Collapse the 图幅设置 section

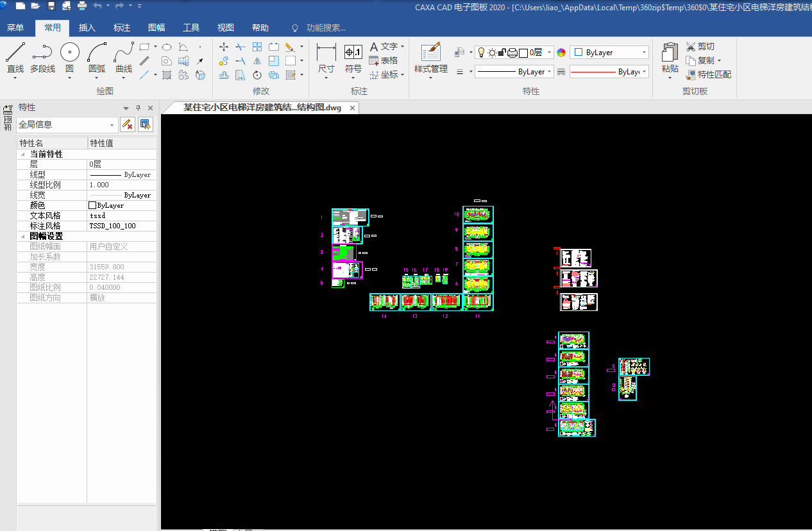(23, 236)
